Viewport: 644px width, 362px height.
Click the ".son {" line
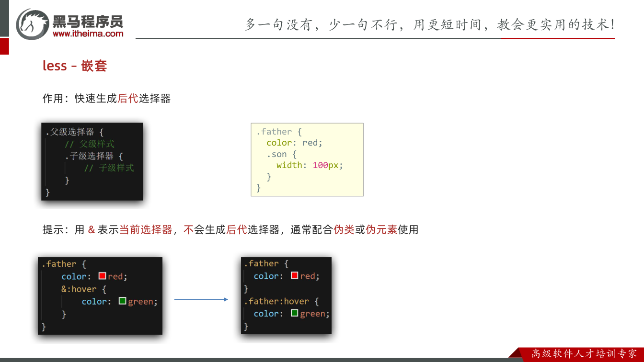282,154
